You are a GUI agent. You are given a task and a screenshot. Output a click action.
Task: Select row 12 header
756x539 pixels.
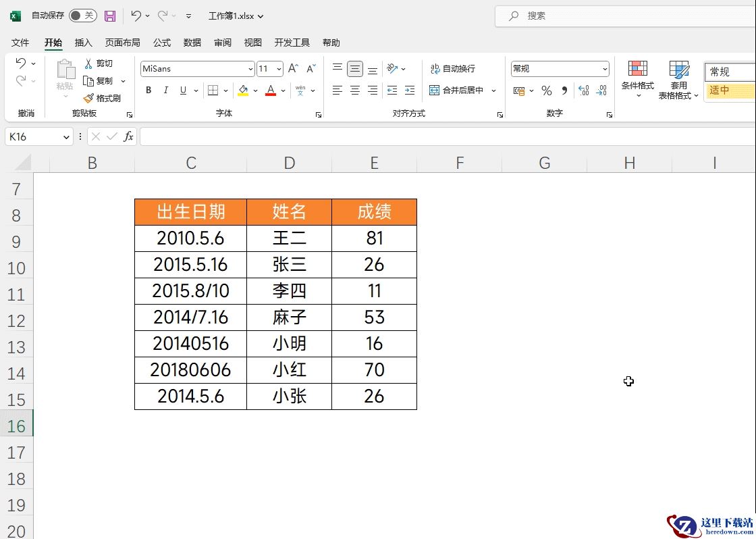click(x=16, y=320)
